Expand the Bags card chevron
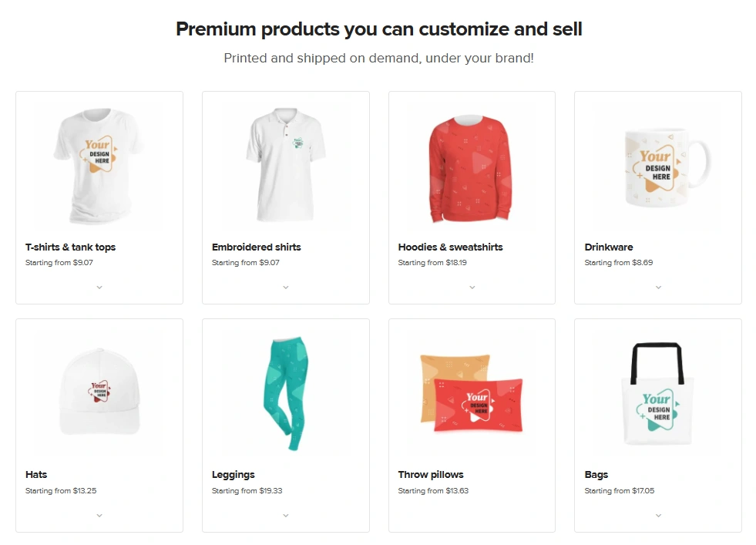 pyautogui.click(x=658, y=516)
